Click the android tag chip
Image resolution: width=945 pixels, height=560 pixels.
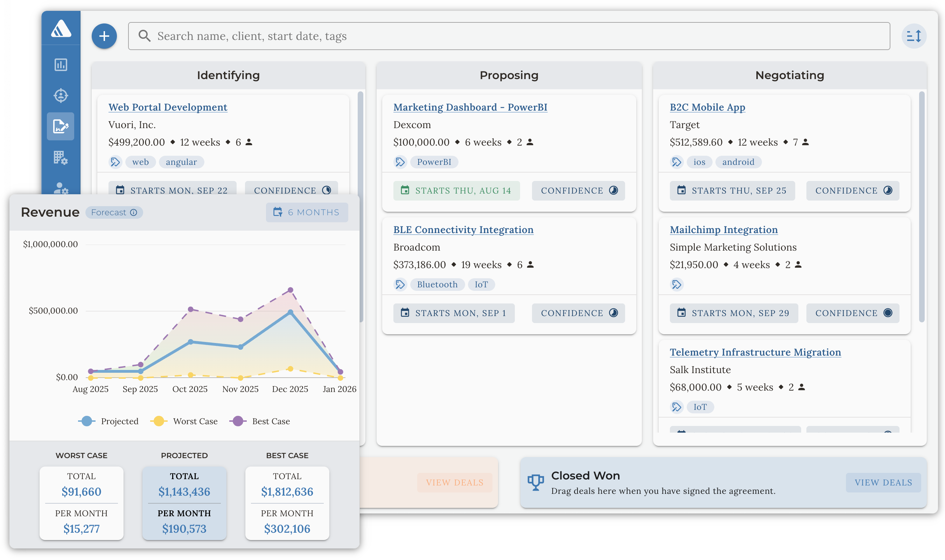(738, 162)
